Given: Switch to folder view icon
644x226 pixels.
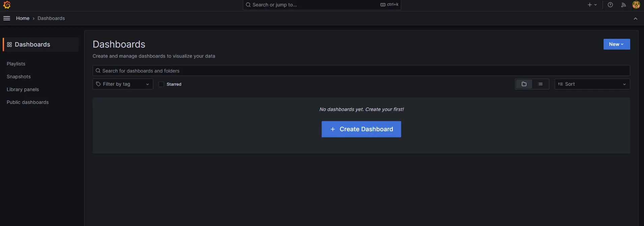Looking at the screenshot, I should pyautogui.click(x=524, y=84).
